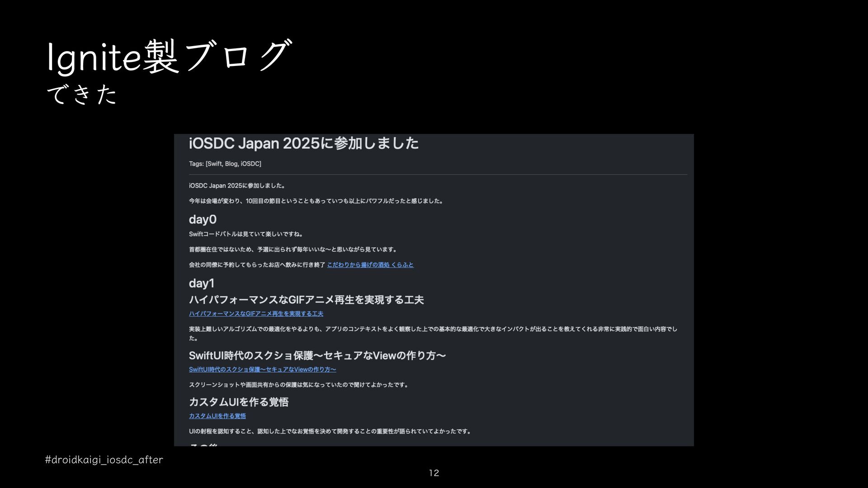Open the ハイパフォーマンスなGIFアニメ再生 underlined link
This screenshot has height=488, width=868.
256,314
